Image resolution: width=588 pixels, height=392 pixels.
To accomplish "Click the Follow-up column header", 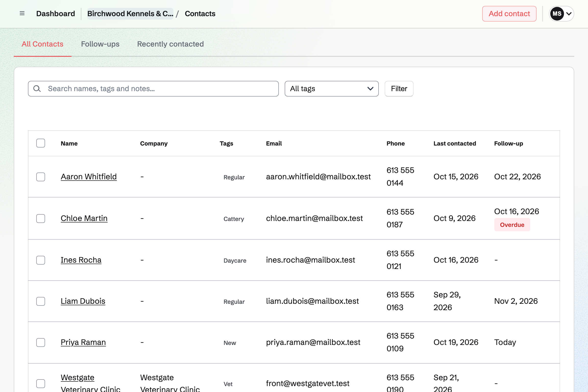I will [x=509, y=144].
